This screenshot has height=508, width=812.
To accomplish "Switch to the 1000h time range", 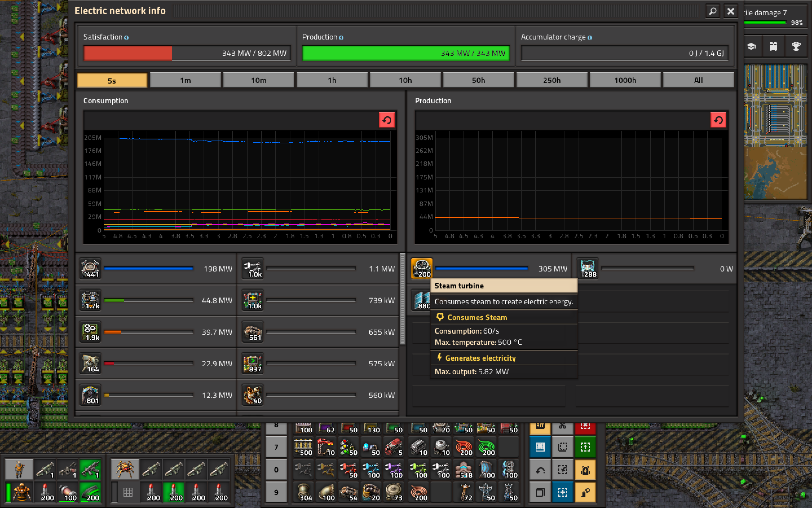I will 625,81.
